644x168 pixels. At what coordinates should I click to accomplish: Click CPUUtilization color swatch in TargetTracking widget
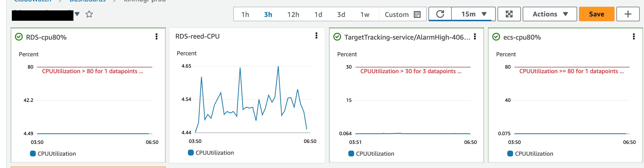tap(351, 154)
